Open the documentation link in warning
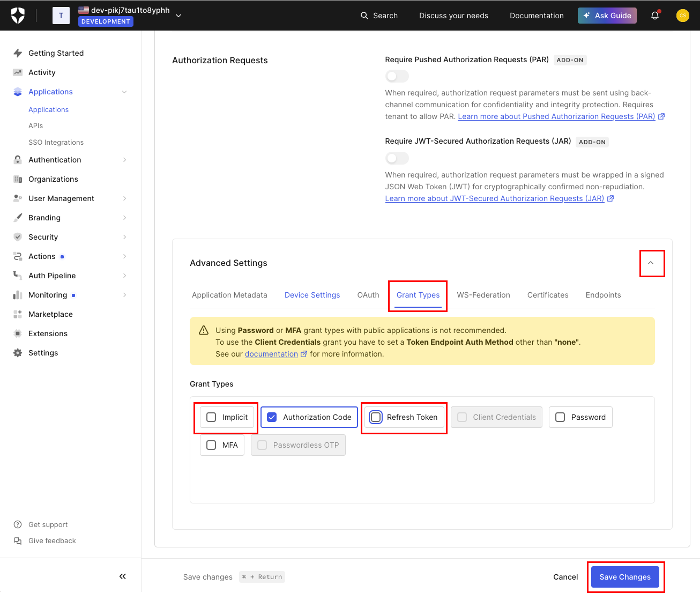This screenshot has width=700, height=593. pos(271,354)
